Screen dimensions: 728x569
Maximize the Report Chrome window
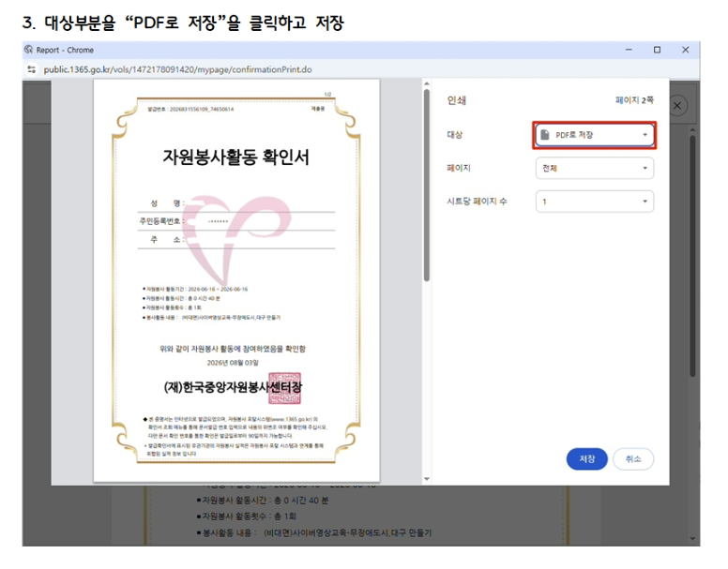click(x=657, y=50)
